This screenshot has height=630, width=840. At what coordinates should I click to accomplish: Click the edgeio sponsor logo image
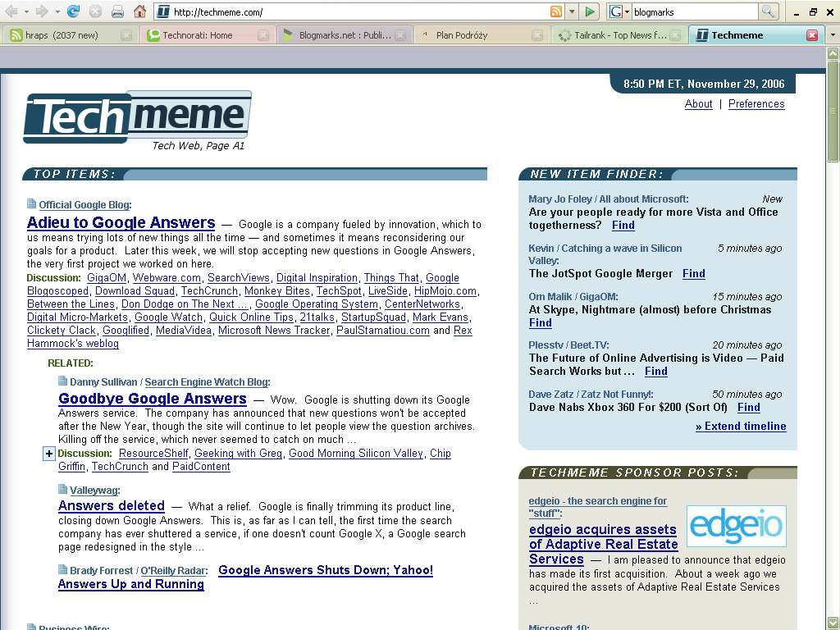coord(737,526)
